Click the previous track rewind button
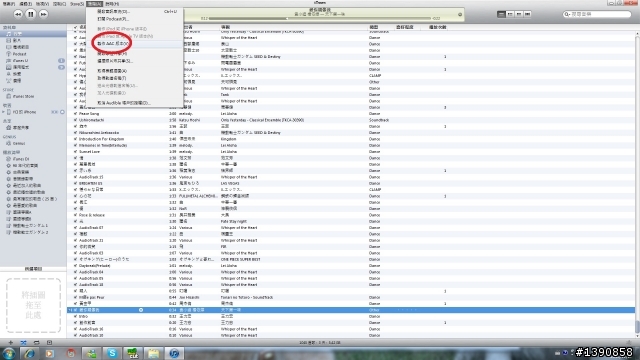Image resolution: width=640 pixels, height=360 pixels. [18, 14]
